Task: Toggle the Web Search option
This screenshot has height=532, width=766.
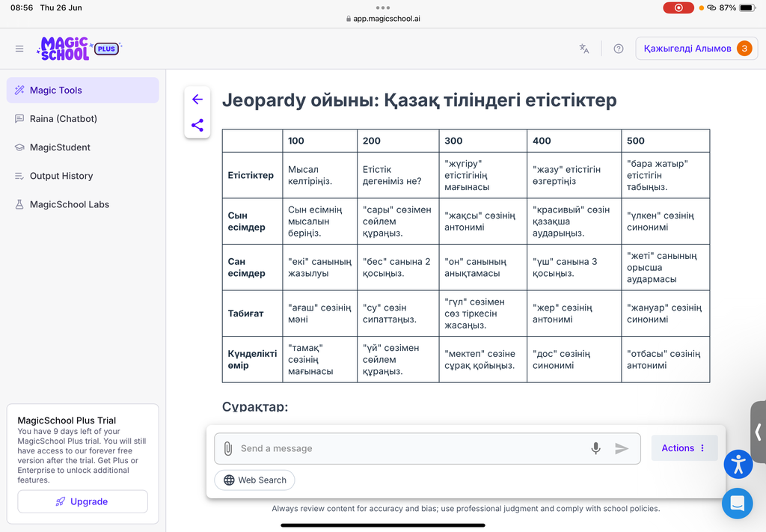Action: (254, 480)
